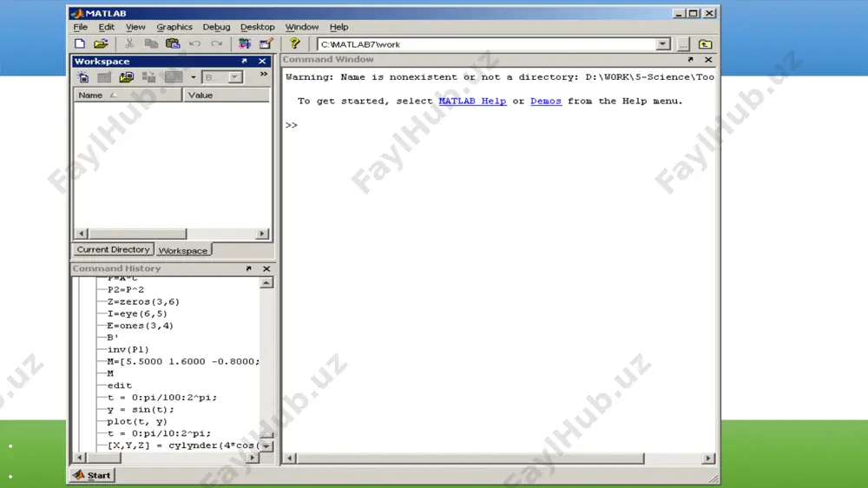Open the Help menu
Image resolution: width=868 pixels, height=488 pixels.
click(x=339, y=27)
